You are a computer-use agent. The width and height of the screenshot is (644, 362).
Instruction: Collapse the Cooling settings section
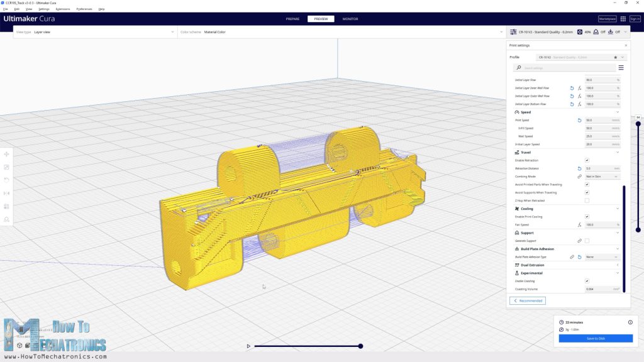(x=618, y=208)
